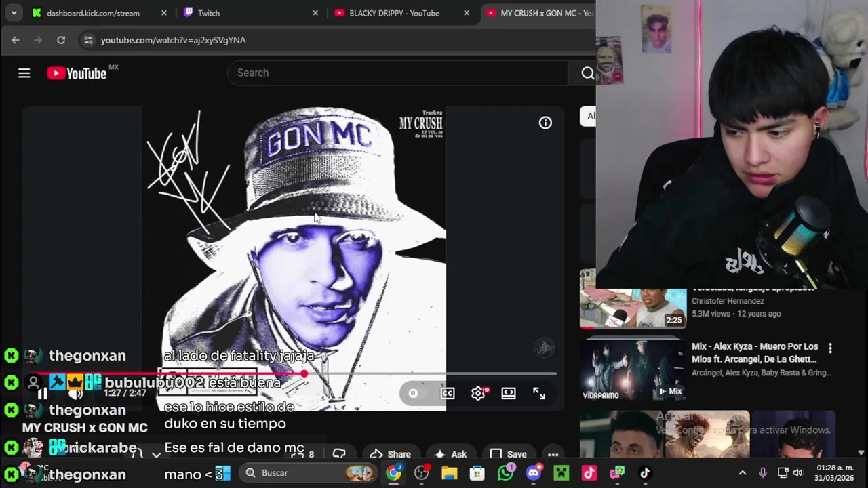
Task: Open the tab search dropdown arrow
Action: pyautogui.click(x=14, y=13)
